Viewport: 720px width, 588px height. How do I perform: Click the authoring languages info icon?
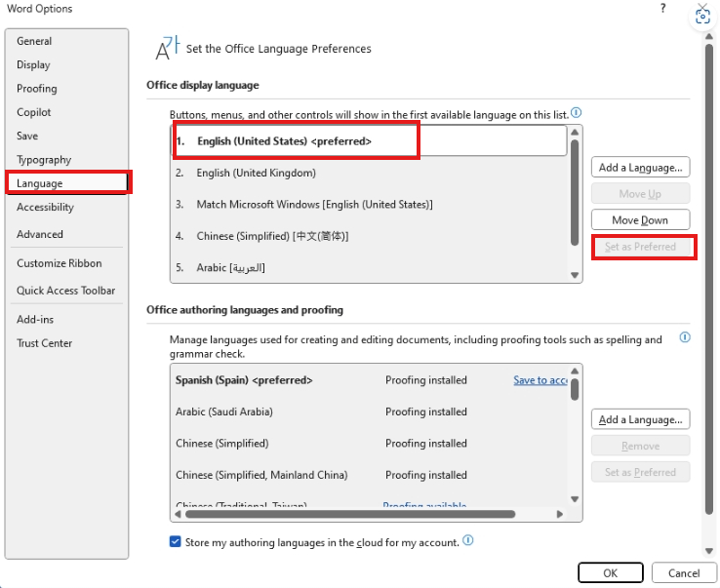685,337
